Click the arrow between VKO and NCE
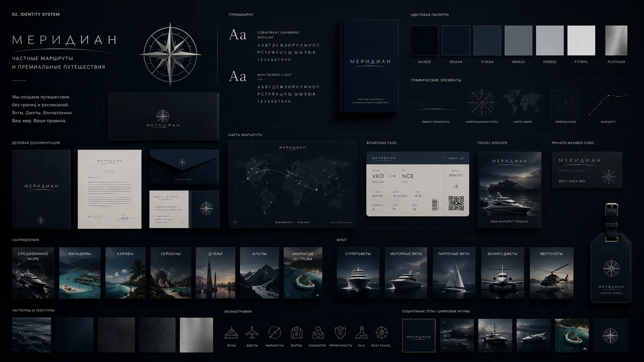Screen dimensions: 644x362 [392, 176]
